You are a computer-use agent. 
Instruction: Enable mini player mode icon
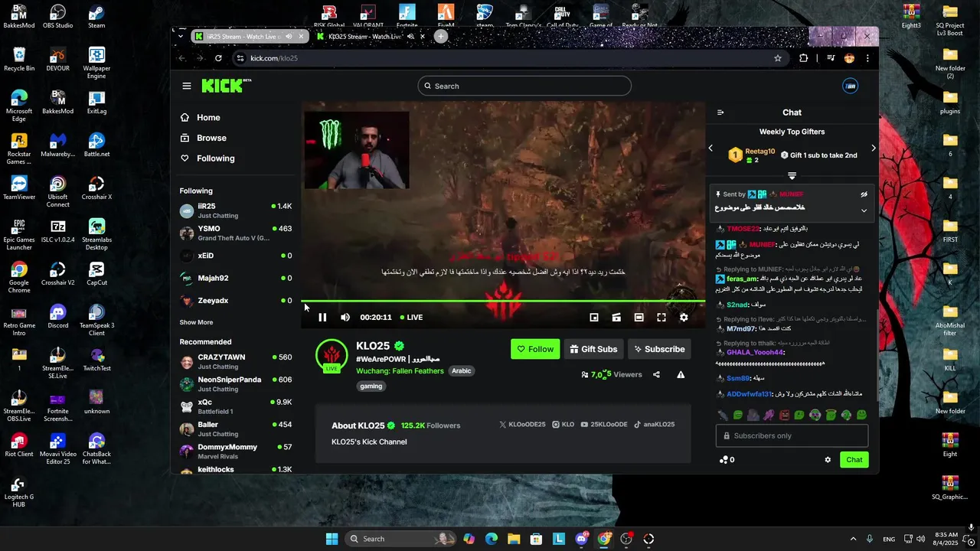point(594,317)
